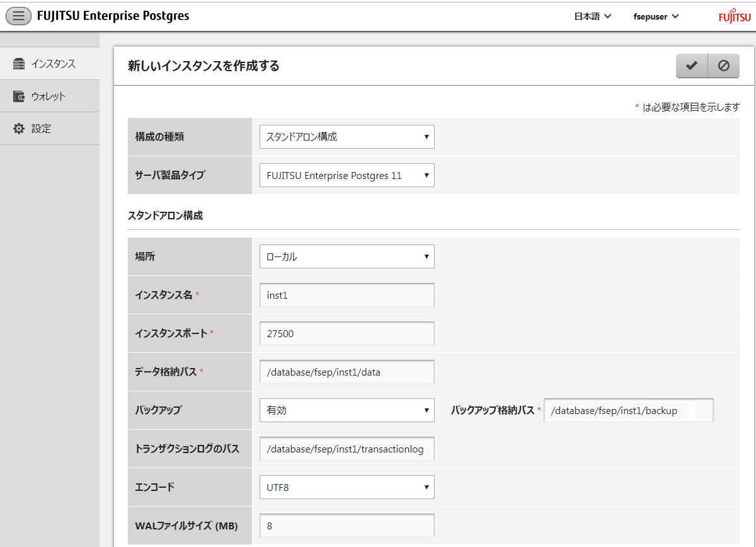Click the データ格納パス label
The width and height of the screenshot is (756, 547).
166,372
